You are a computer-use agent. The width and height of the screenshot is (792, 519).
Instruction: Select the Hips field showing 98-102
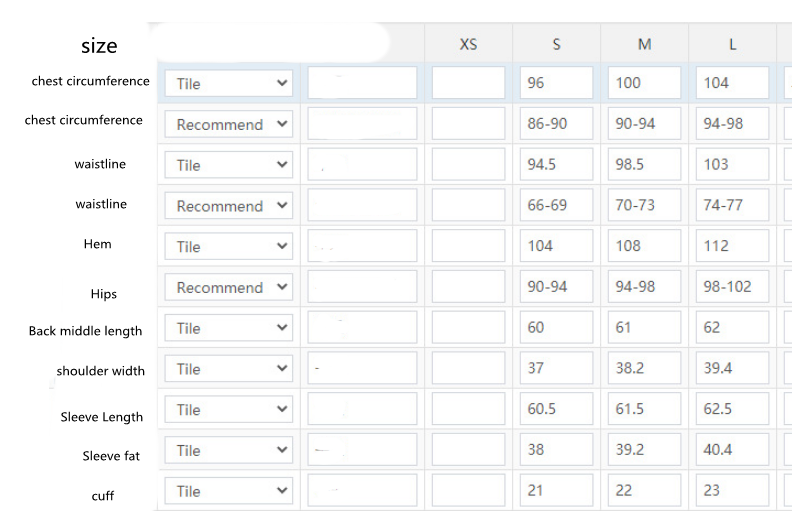click(732, 287)
